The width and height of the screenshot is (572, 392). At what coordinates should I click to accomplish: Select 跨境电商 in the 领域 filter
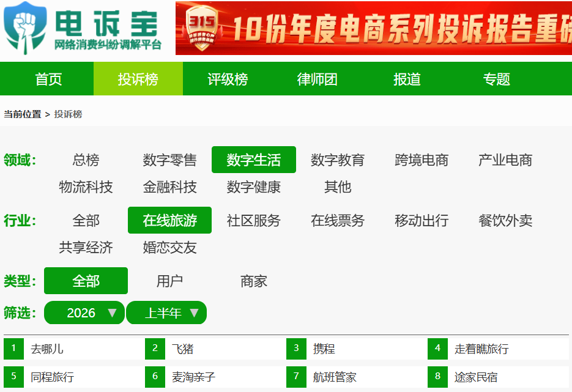point(422,160)
